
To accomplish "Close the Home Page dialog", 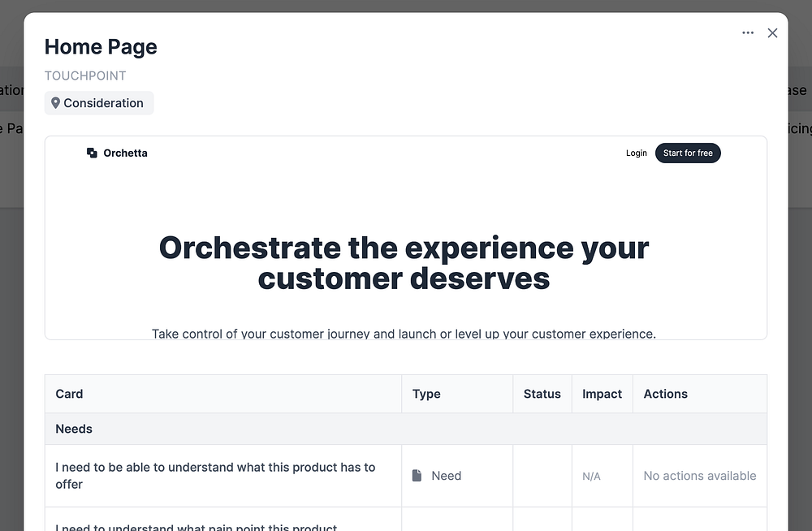I will point(772,32).
